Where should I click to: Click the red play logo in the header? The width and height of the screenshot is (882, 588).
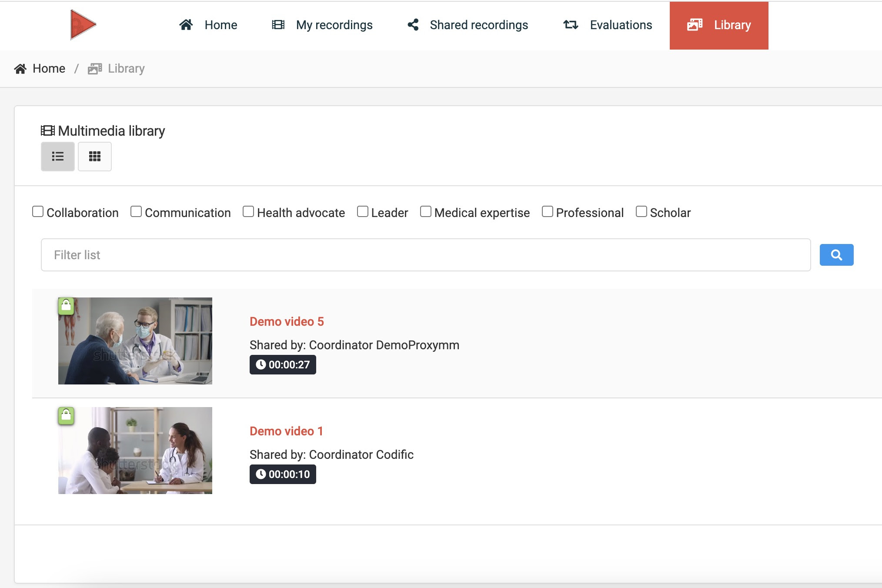click(83, 25)
